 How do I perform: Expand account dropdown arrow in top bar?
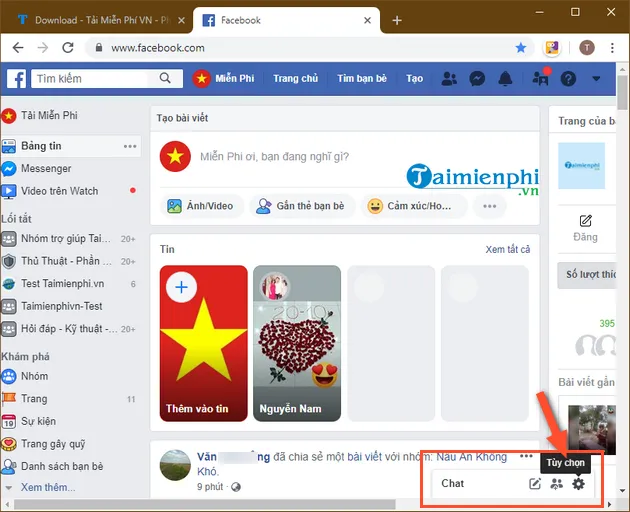tap(596, 79)
